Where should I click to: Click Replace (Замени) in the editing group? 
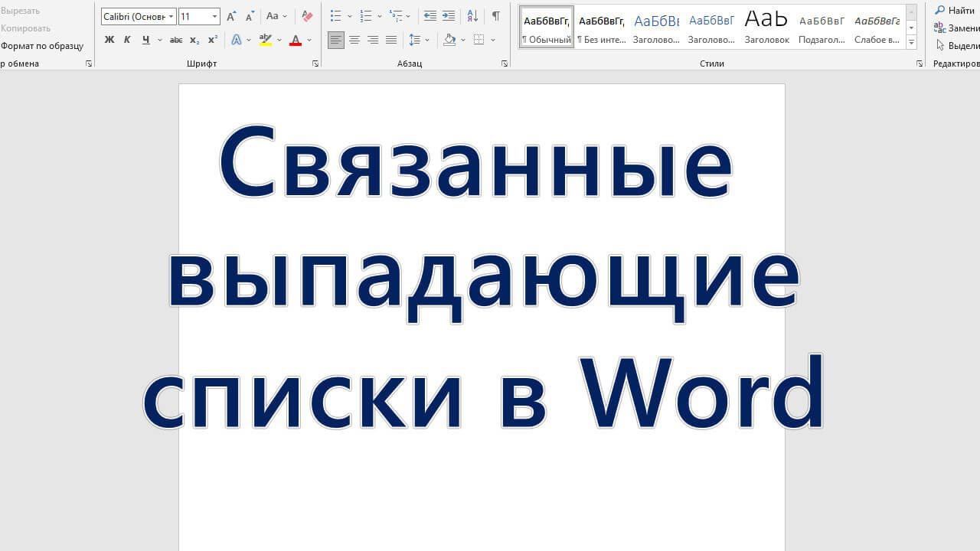(956, 28)
